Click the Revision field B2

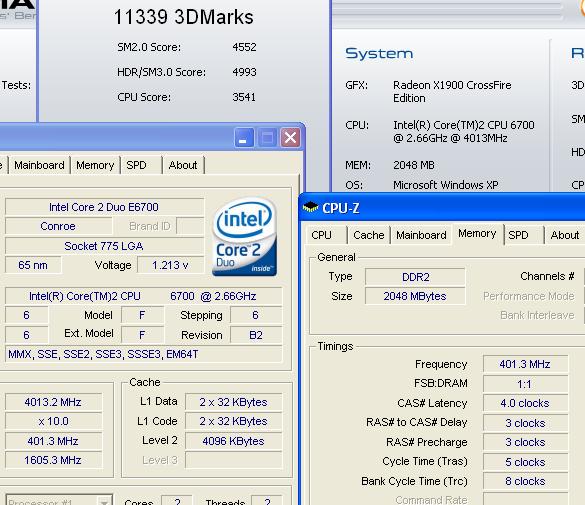[x=256, y=335]
